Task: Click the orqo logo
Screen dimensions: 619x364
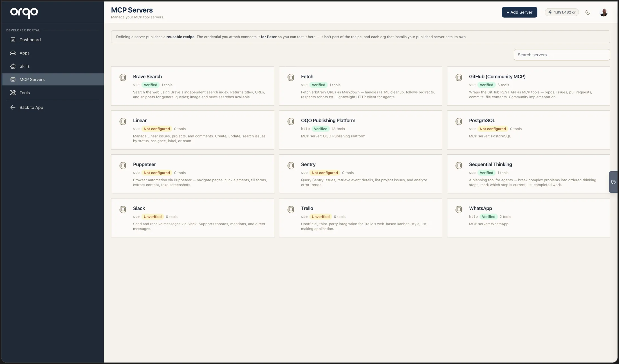Action: 24,12
